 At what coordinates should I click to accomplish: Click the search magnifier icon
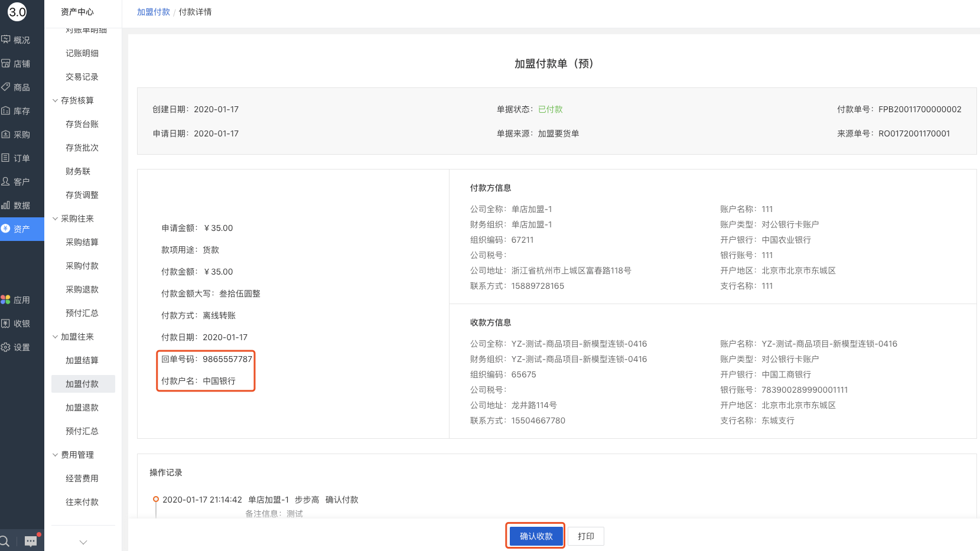[4, 541]
